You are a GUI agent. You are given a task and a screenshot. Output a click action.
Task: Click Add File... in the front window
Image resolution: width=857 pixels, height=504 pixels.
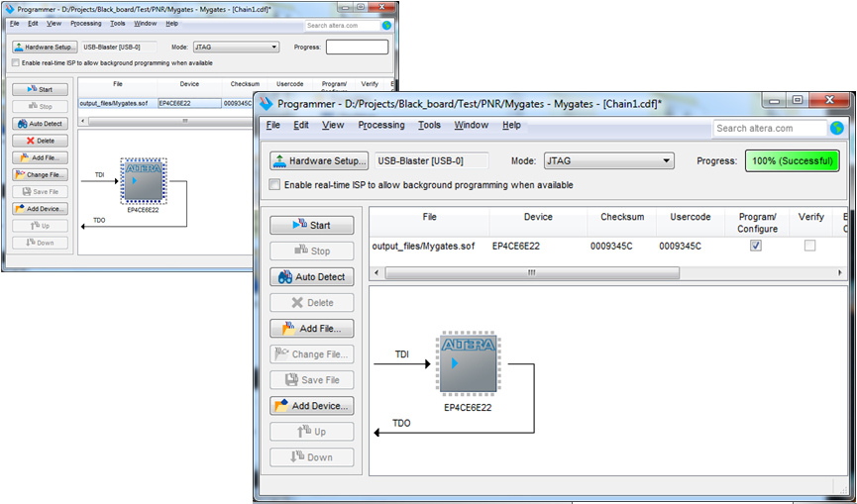pyautogui.click(x=311, y=328)
